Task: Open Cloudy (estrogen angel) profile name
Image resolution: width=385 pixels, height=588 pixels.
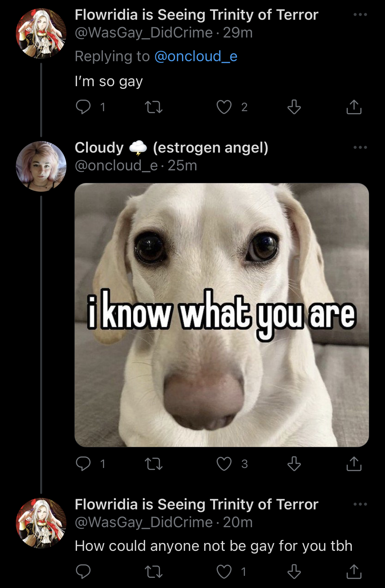Action: [x=171, y=148]
